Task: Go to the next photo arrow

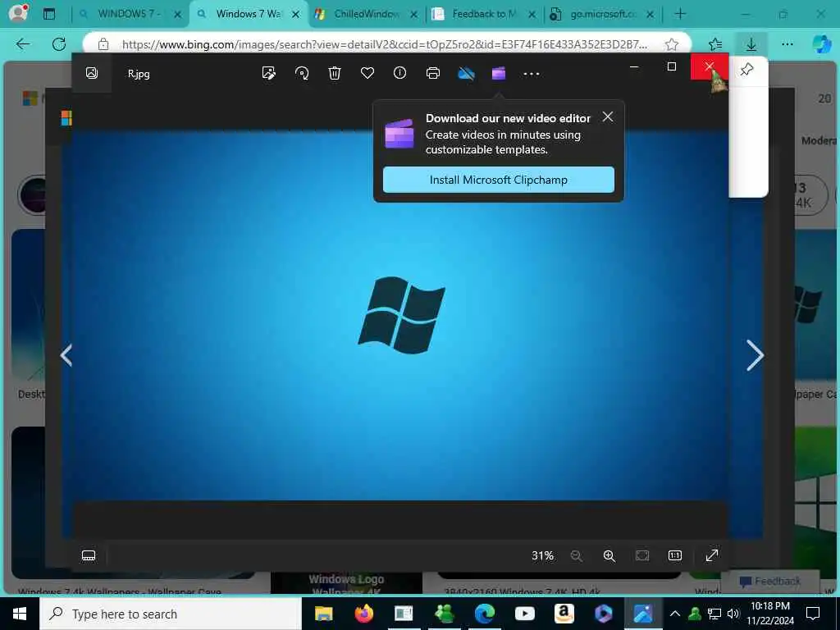Action: [755, 355]
